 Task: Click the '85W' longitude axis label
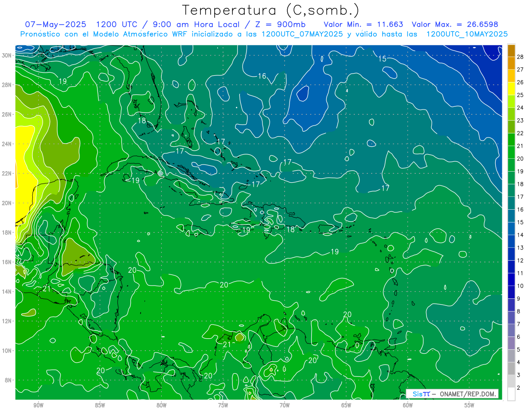[x=100, y=405]
